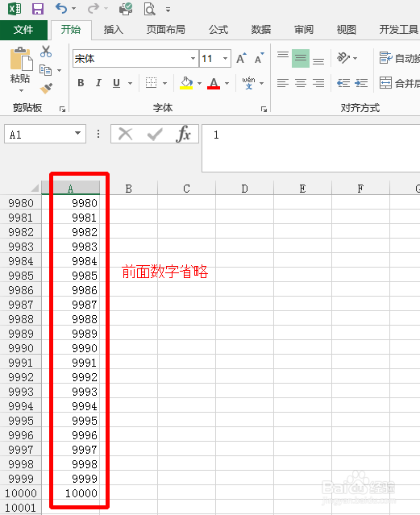Viewport: 420px width, 515px height.
Task: Open Borders dropdown arrow
Action: [x=164, y=83]
